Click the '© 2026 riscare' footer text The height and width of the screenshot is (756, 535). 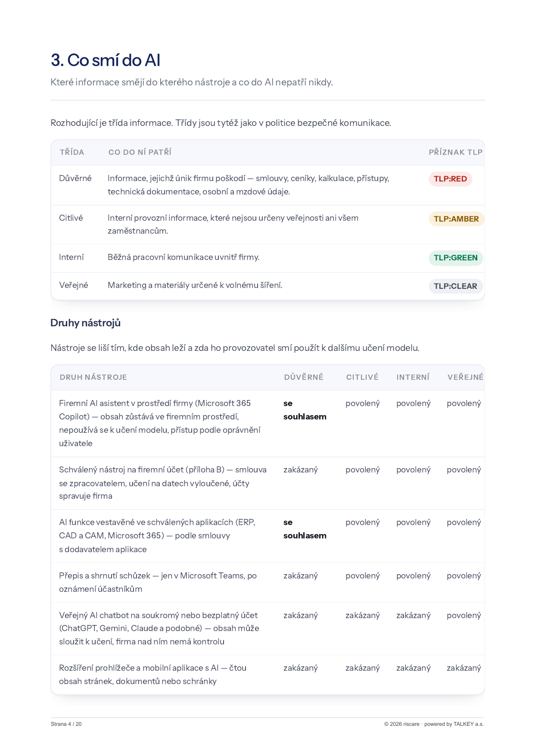tap(402, 724)
